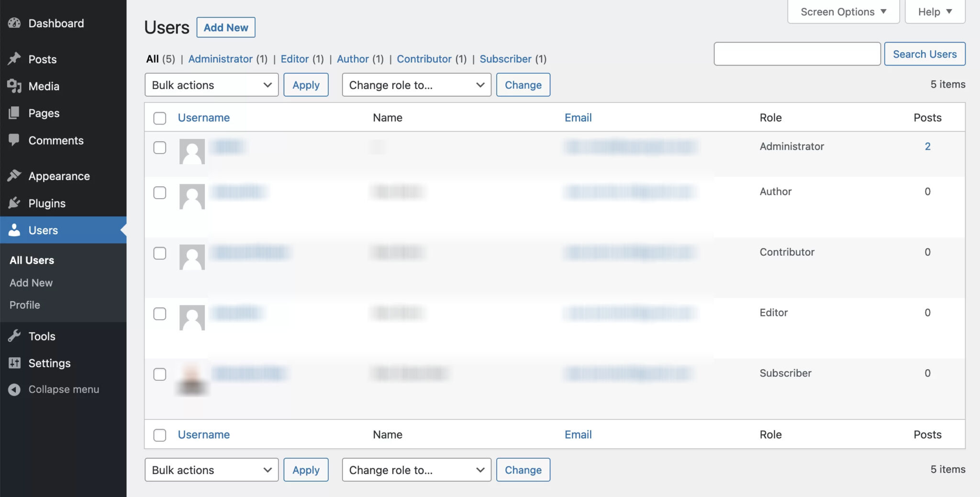Click the bottom Change button
The image size is (980, 497).
point(523,470)
